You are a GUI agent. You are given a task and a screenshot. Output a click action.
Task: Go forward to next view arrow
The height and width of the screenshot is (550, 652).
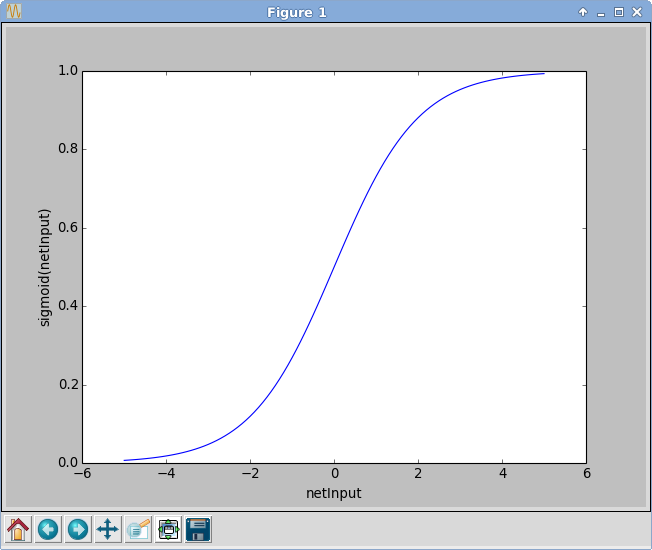78,529
